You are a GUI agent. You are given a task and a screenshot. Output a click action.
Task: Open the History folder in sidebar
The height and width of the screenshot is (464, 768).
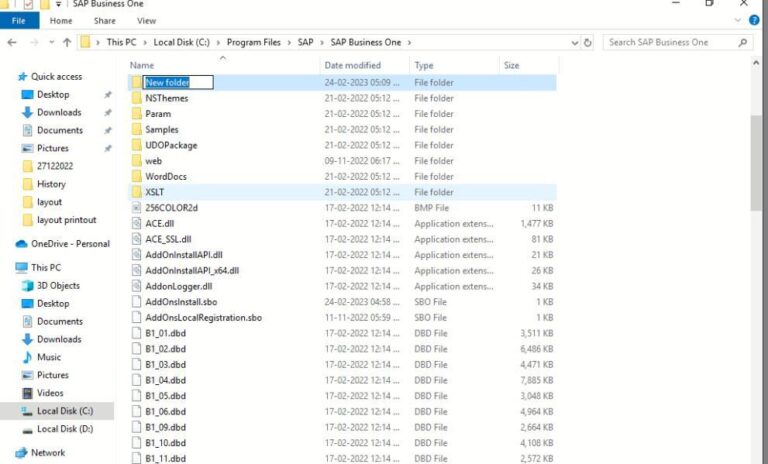pyautogui.click(x=51, y=184)
